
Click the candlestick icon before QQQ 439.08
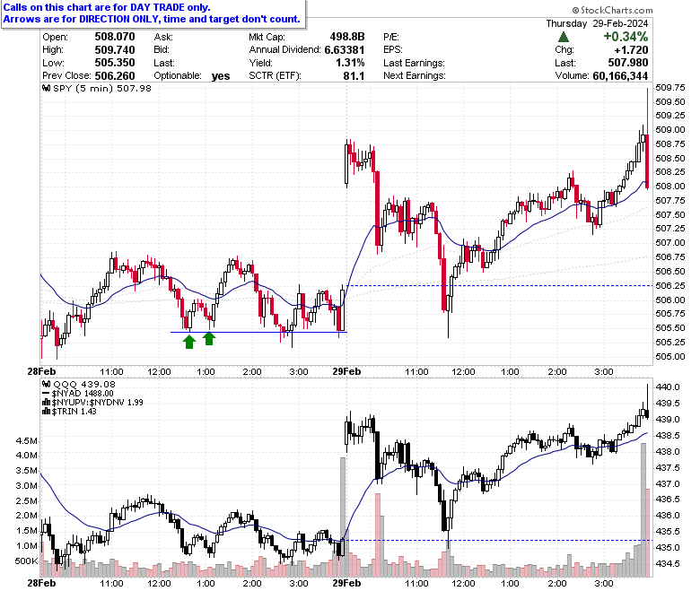click(46, 385)
